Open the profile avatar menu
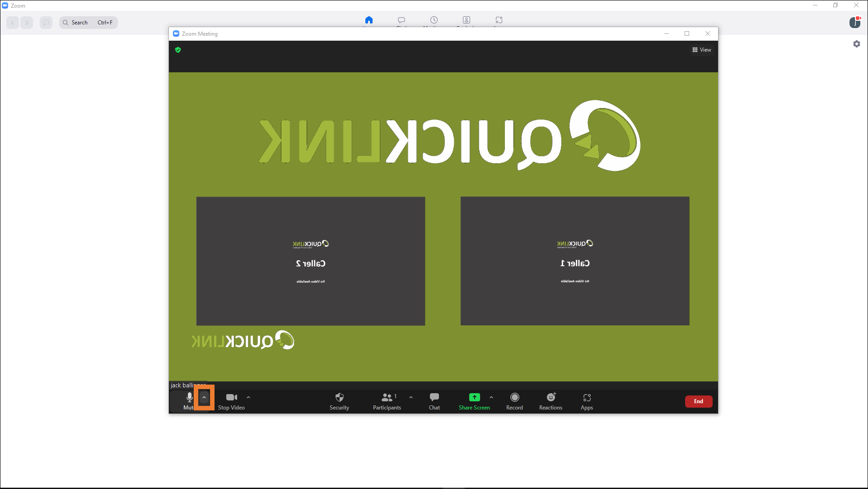 click(855, 22)
